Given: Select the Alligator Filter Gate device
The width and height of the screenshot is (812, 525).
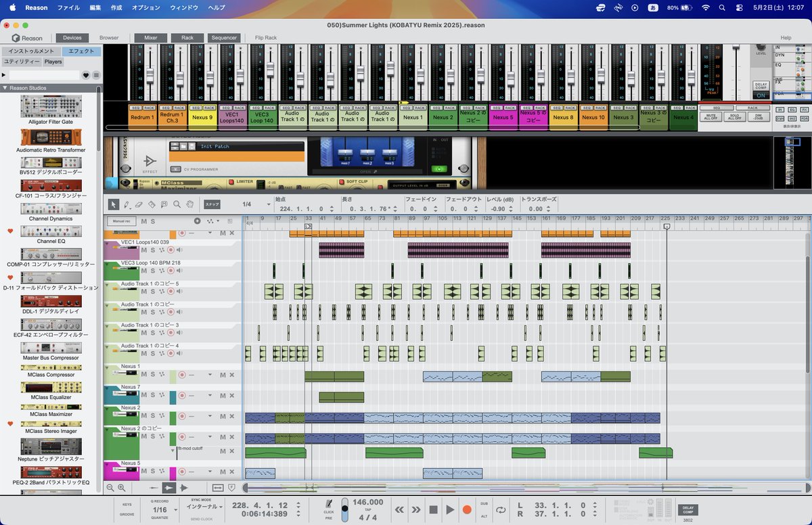Looking at the screenshot, I should 51,111.
